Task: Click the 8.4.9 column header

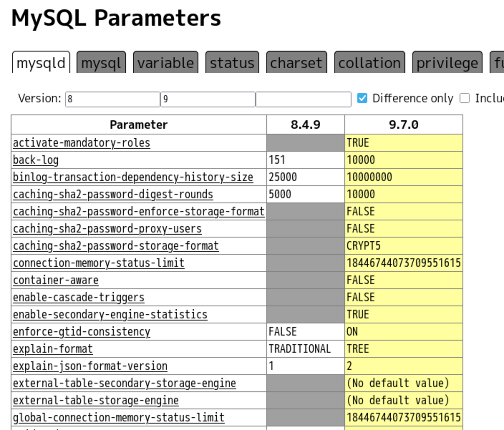Action: click(x=306, y=125)
